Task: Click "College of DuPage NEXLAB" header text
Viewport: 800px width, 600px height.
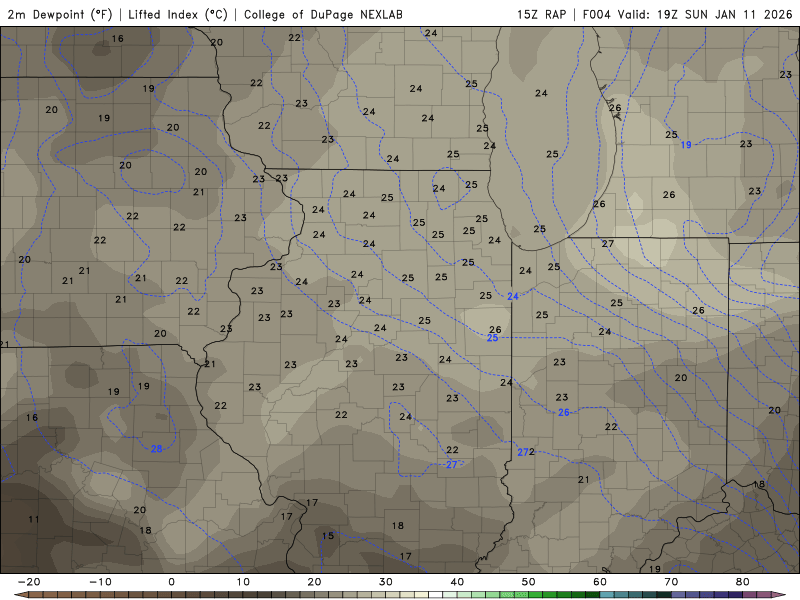Action: [323, 14]
